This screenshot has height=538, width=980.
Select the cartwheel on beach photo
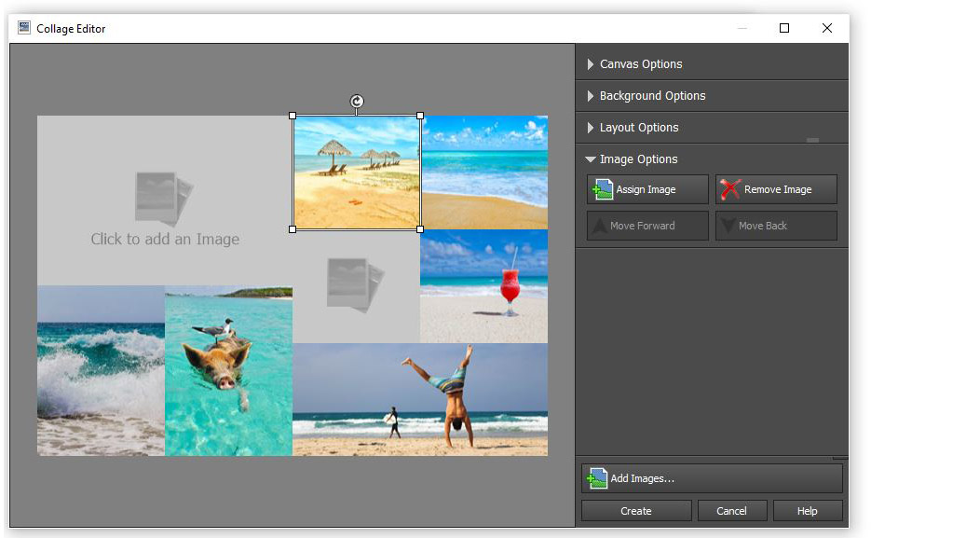pos(420,398)
